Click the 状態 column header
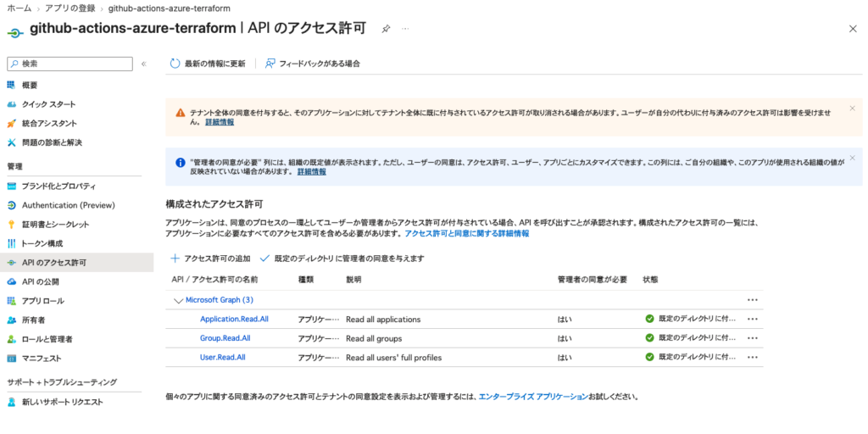The image size is (868, 434). pyautogui.click(x=650, y=280)
